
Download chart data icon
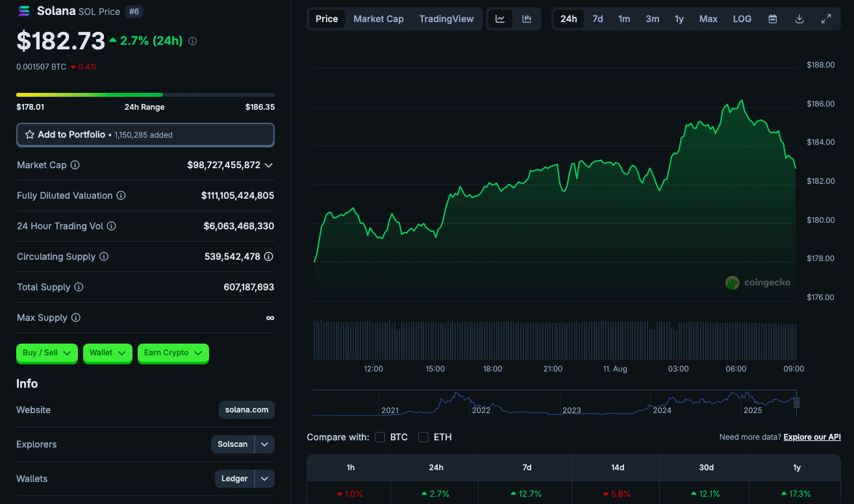pyautogui.click(x=799, y=19)
